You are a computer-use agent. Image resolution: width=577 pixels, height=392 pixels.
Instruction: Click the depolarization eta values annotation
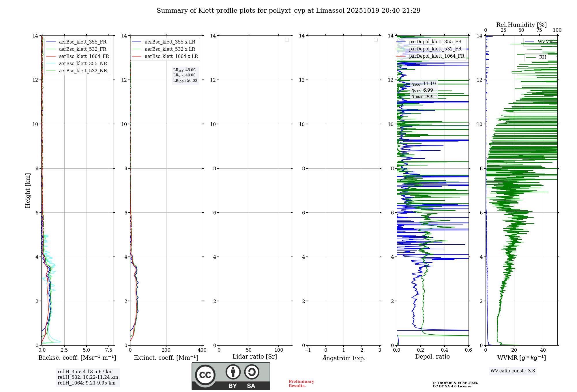click(423, 90)
